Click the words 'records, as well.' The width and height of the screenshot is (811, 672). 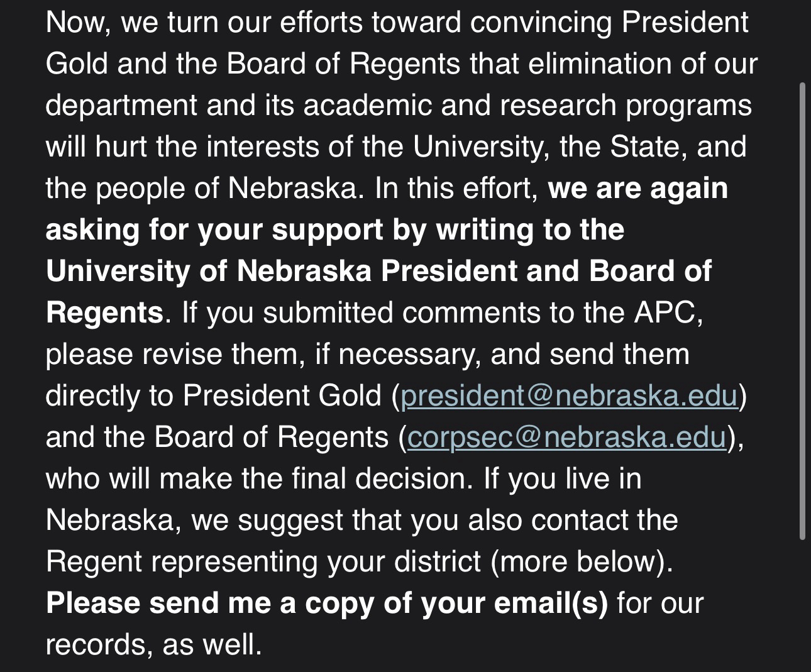click(x=153, y=645)
